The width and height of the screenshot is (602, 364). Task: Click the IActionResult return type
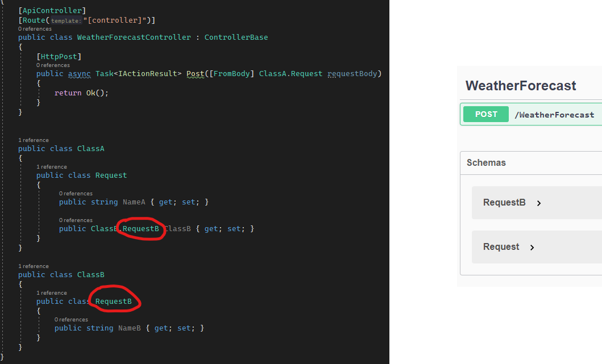point(147,74)
